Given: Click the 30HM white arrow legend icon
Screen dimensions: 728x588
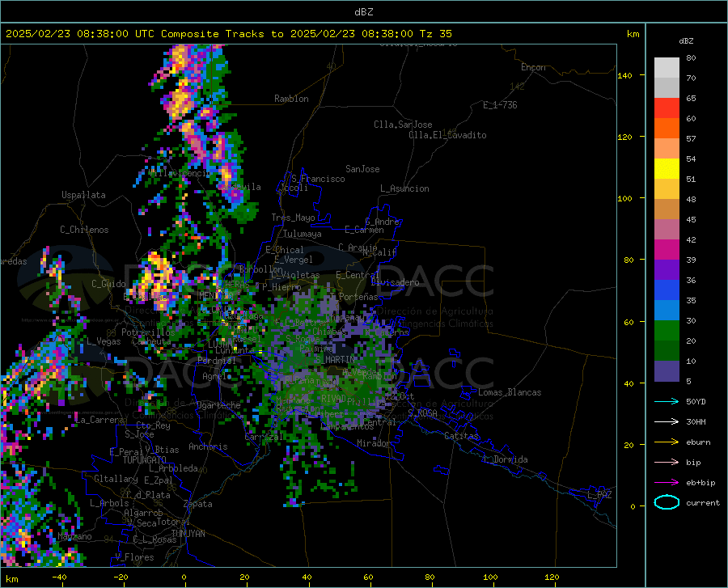Looking at the screenshot, I should click(667, 422).
